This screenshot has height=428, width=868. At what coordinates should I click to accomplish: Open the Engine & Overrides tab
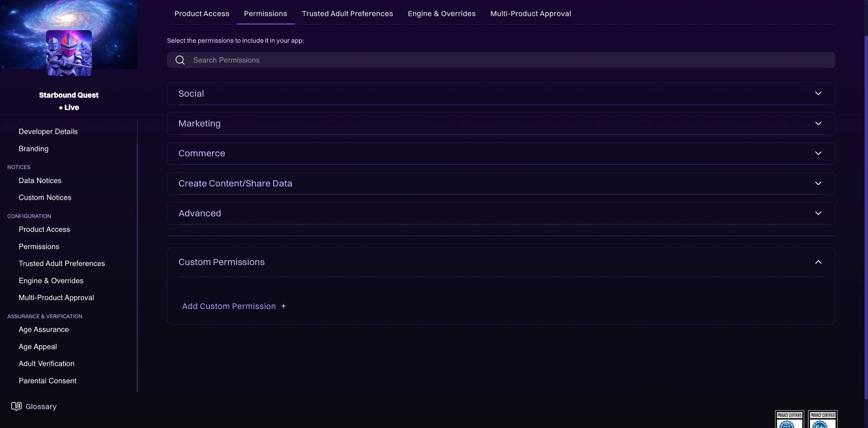click(x=441, y=14)
